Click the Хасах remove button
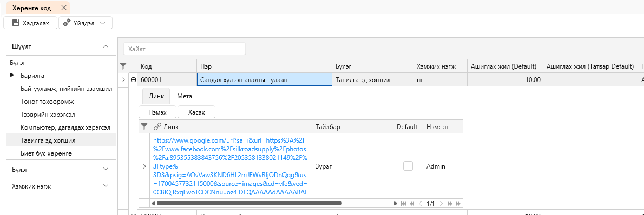Image resolution: width=644 pixels, height=215 pixels. coord(196,112)
